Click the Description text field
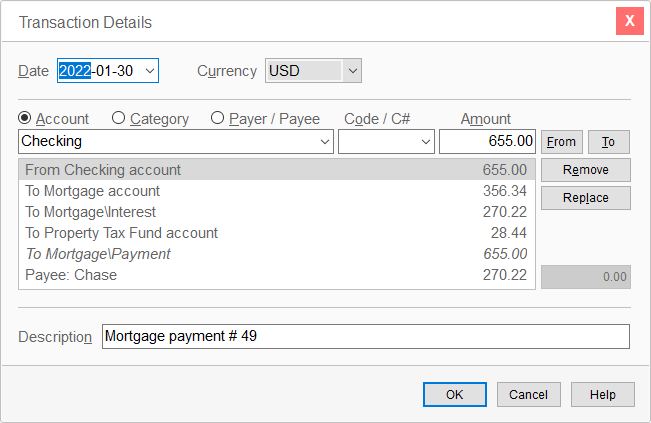651x423 pixels. pyautogui.click(x=365, y=337)
